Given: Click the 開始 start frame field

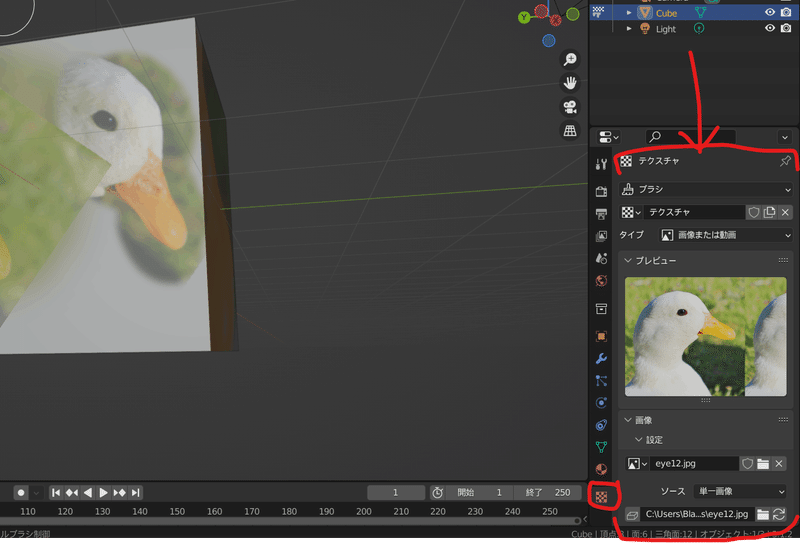Looking at the screenshot, I should [479, 492].
